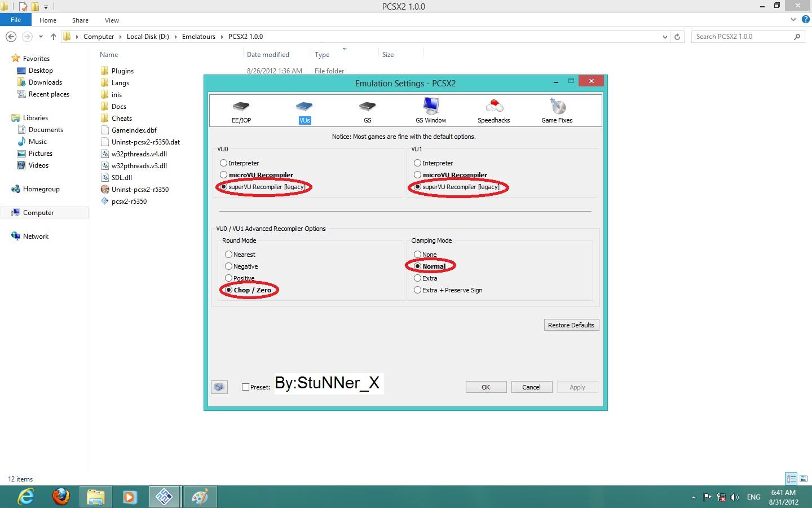Open Paint from taskbar
Viewport: 812px width, 508px height.
pos(200,497)
